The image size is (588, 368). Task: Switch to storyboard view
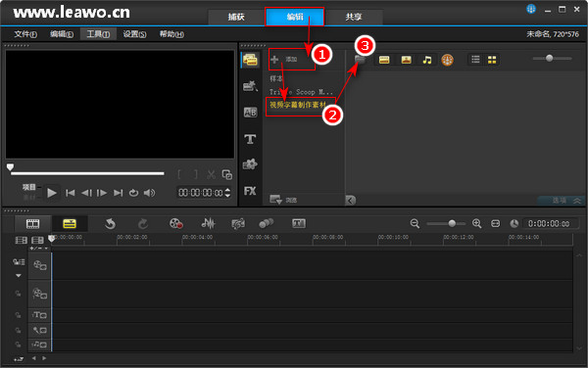click(x=32, y=224)
